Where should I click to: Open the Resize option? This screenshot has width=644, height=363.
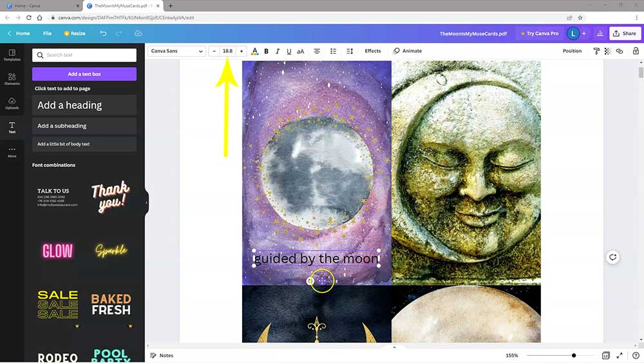click(75, 34)
